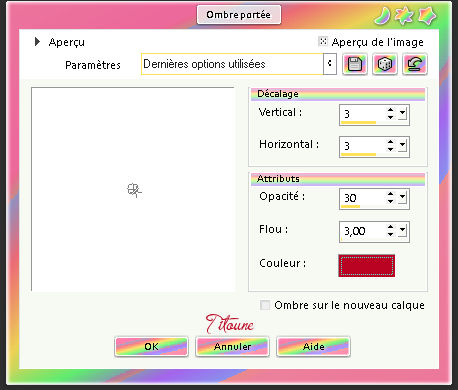Enable Ombre sur le nouveau calque
This screenshot has width=458, height=390.
click(x=265, y=305)
